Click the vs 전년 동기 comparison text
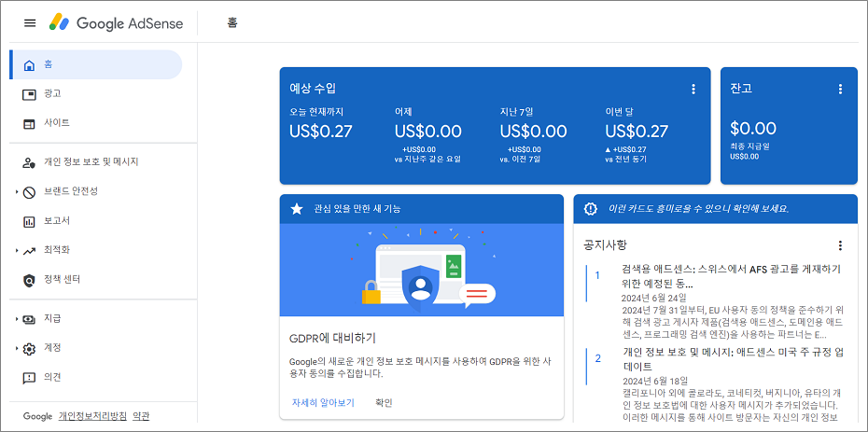 tap(625, 160)
